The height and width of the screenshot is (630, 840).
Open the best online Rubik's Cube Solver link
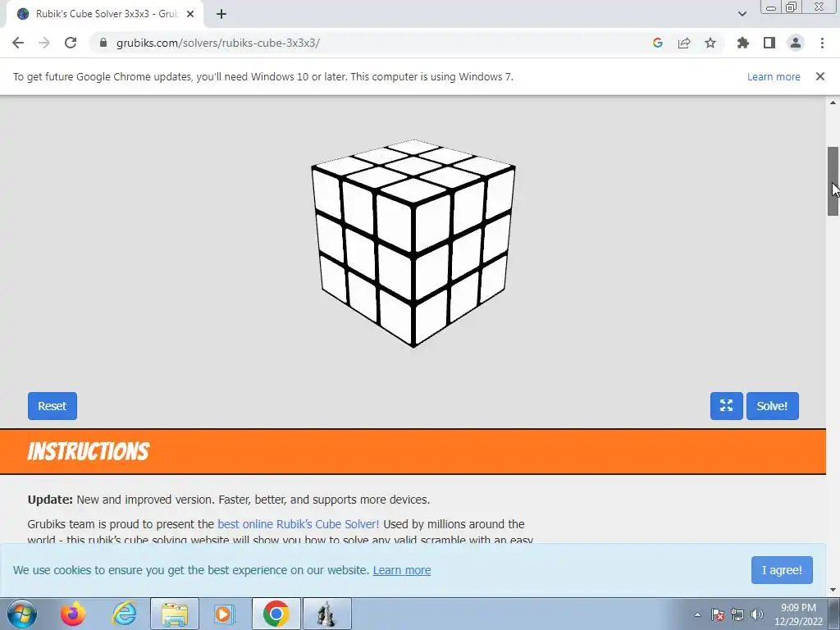click(x=299, y=524)
